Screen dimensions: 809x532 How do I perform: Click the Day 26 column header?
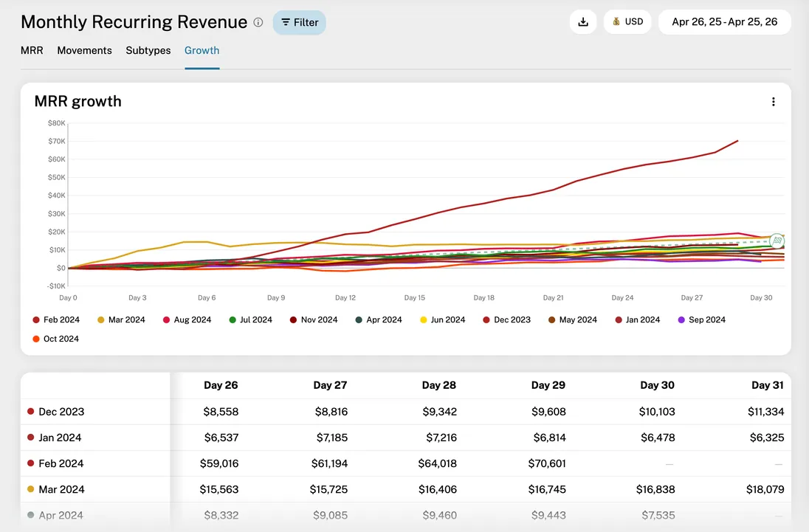coord(221,385)
